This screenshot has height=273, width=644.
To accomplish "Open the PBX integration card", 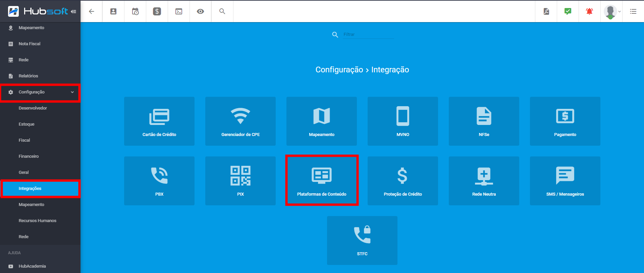I will [159, 181].
